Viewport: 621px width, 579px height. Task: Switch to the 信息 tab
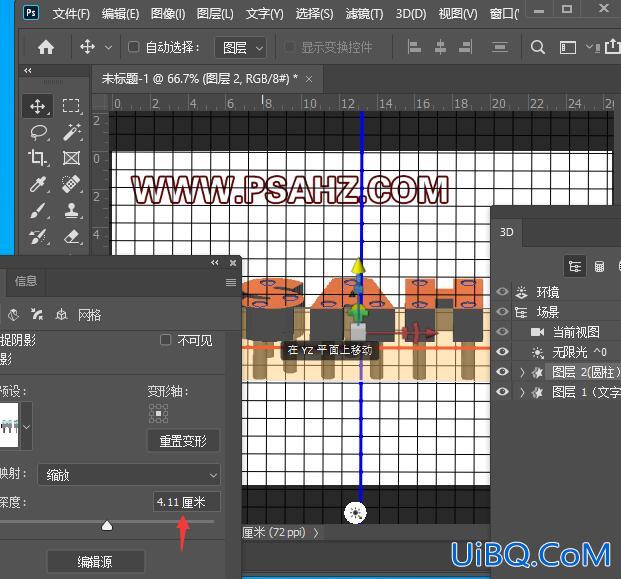[26, 281]
